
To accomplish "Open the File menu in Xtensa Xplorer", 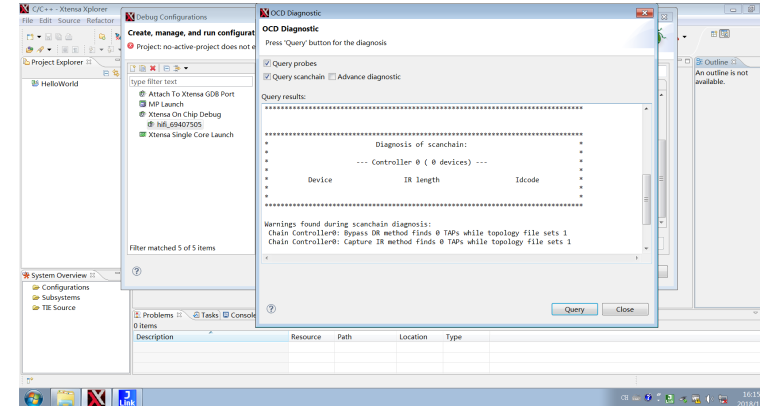I will pyautogui.click(x=28, y=20).
